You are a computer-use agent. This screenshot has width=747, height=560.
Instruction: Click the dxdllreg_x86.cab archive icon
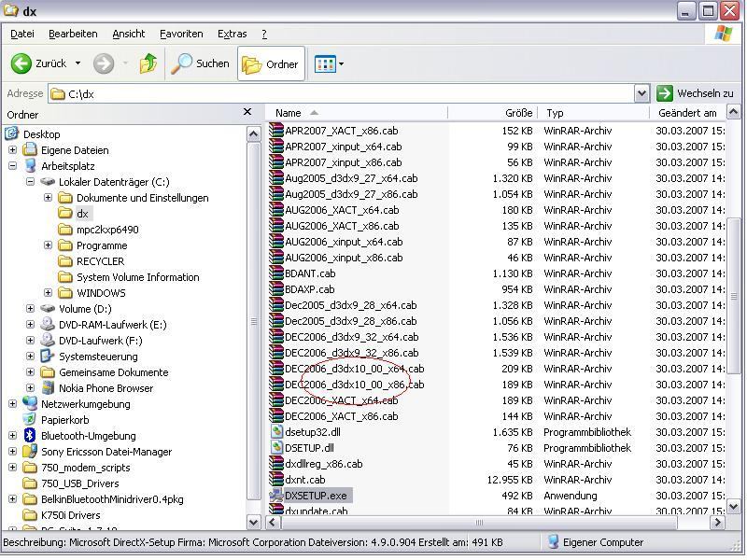coord(276,463)
